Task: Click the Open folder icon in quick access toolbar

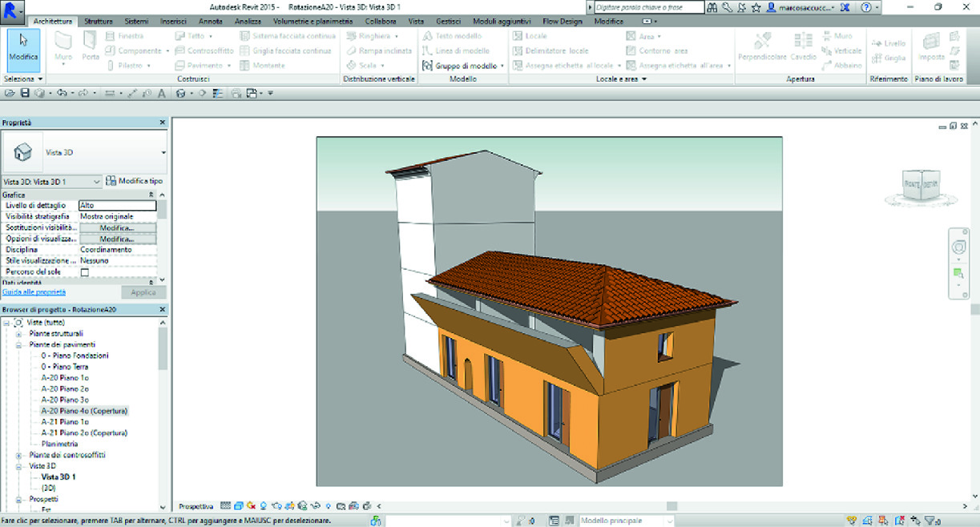Action: 10,94
